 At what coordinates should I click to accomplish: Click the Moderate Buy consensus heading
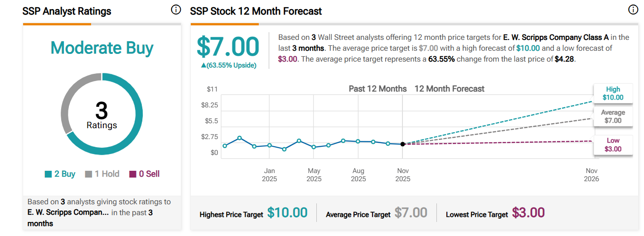click(102, 48)
